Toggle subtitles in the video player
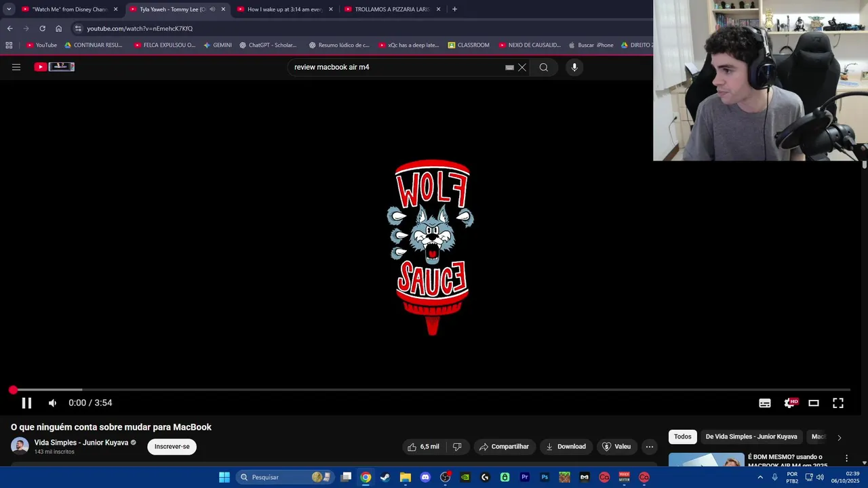The height and width of the screenshot is (488, 868). pos(765,403)
